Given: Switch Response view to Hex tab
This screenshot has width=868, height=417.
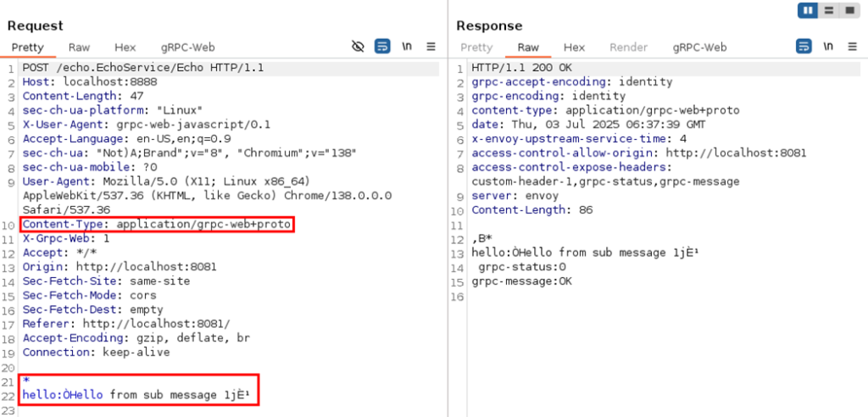Looking at the screenshot, I should click(574, 47).
